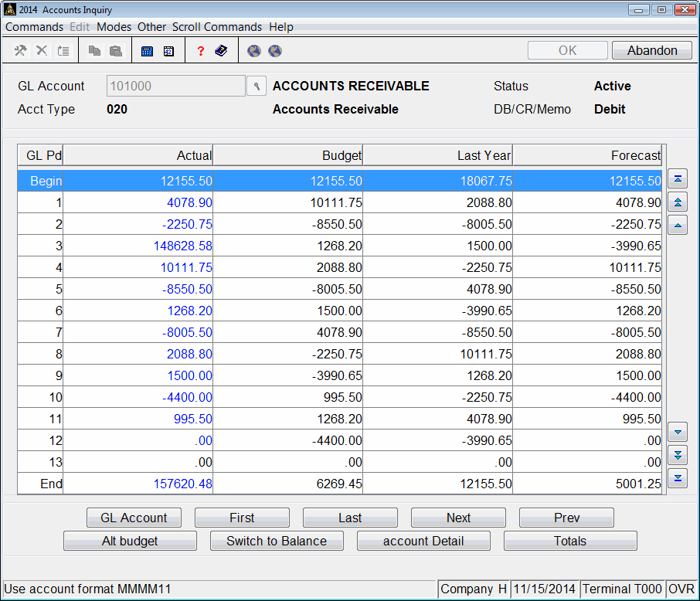Click period 13 row label
The width and height of the screenshot is (700, 601).
click(x=56, y=462)
